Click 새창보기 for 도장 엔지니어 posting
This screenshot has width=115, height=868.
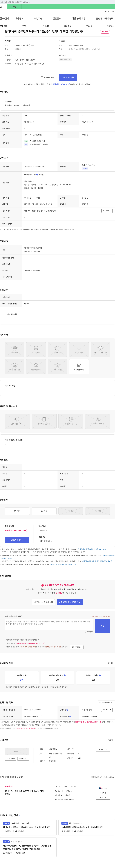point(103,798)
